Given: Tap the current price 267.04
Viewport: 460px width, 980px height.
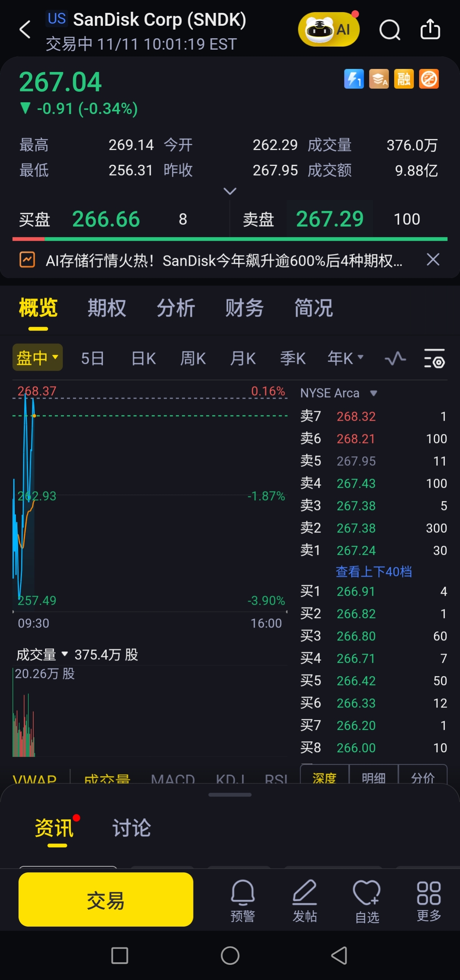Looking at the screenshot, I should point(60,82).
